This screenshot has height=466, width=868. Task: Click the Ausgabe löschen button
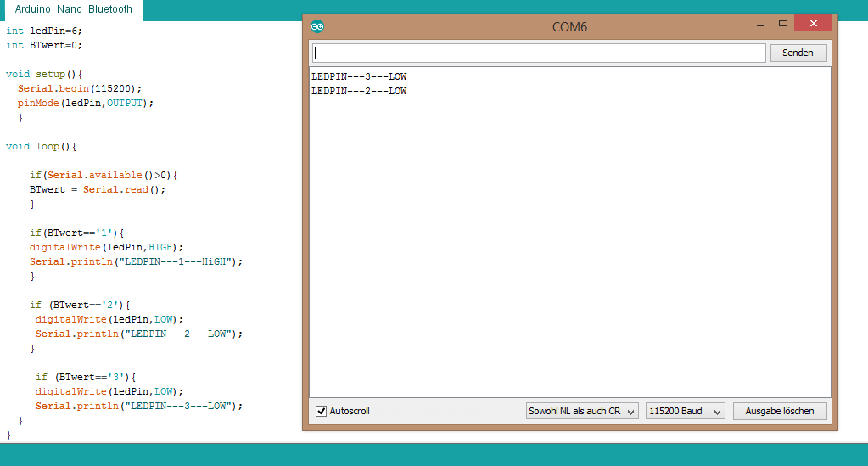tap(780, 411)
